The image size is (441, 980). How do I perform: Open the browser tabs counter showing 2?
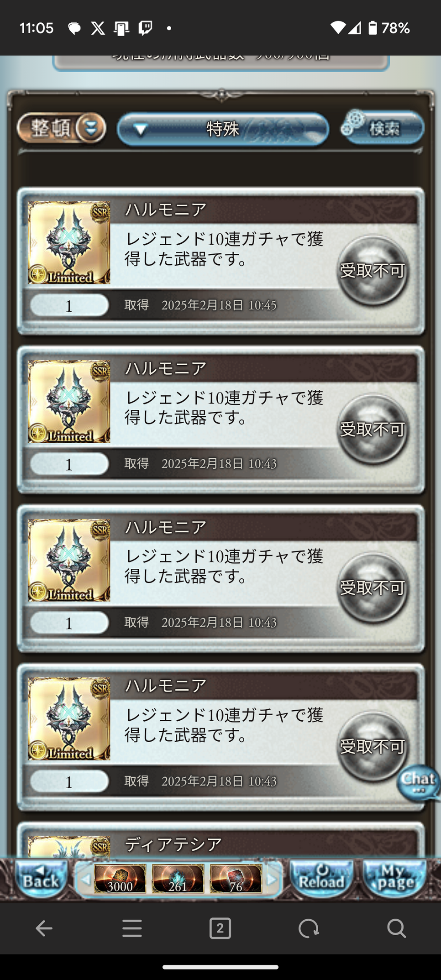tap(220, 928)
